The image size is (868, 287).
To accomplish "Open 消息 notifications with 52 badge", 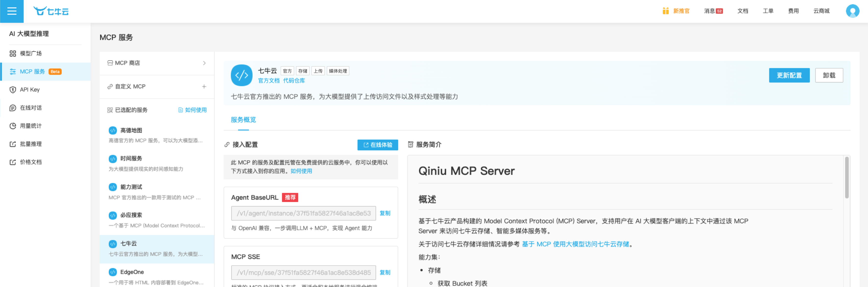I will (x=713, y=11).
